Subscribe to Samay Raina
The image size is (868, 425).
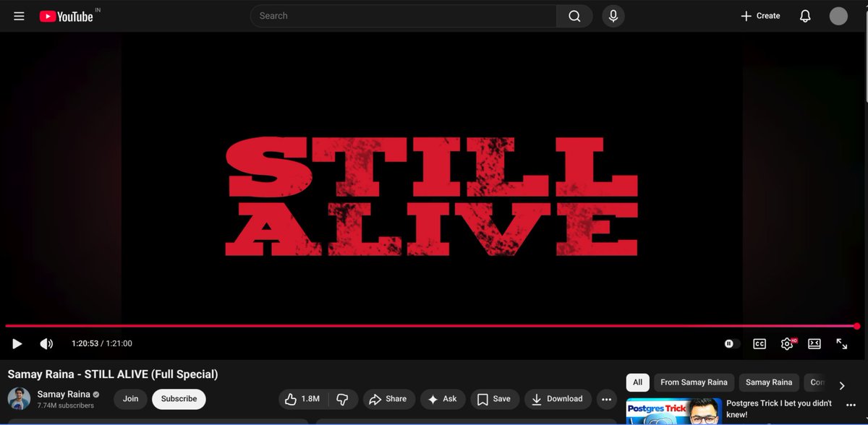point(179,399)
